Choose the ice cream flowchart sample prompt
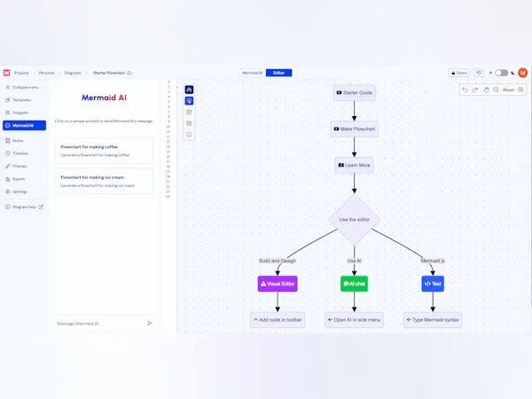532x399 pixels. [x=104, y=181]
